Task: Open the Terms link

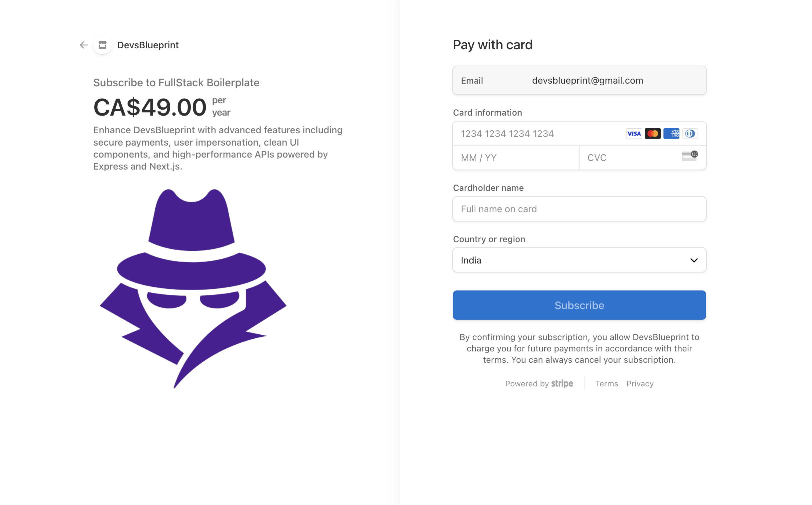Action: click(x=606, y=383)
